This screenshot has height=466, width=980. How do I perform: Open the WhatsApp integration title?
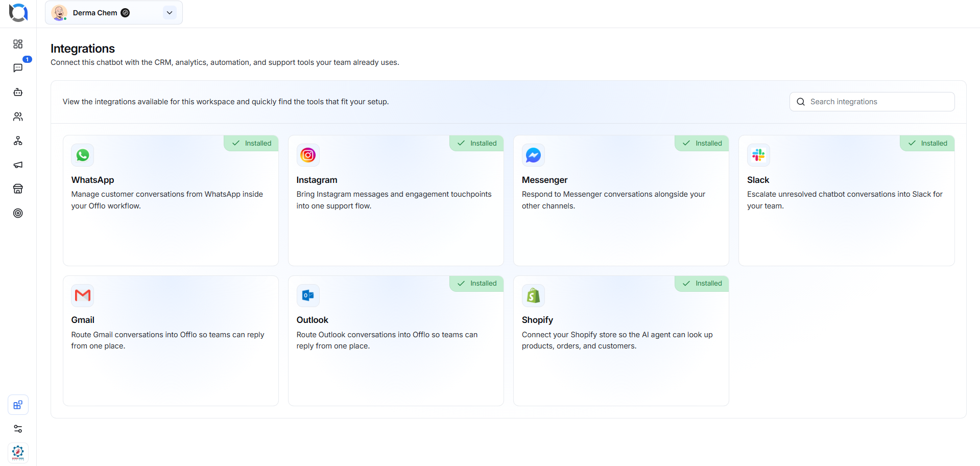coord(92,180)
